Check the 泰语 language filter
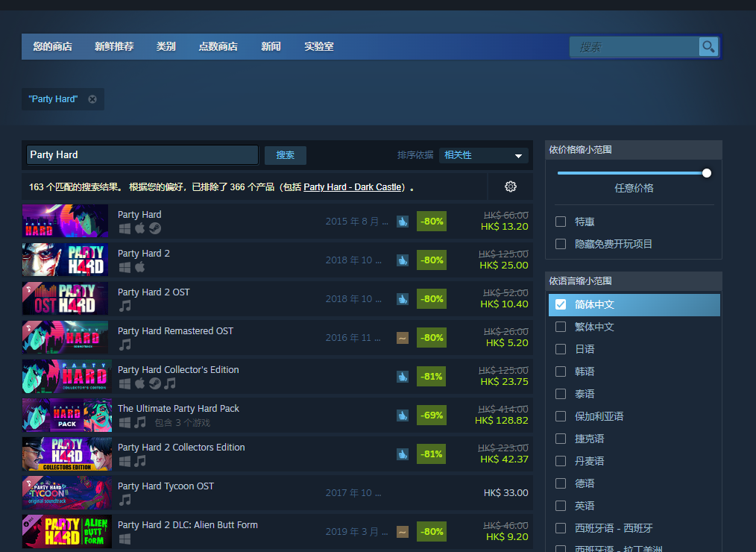 (x=561, y=394)
